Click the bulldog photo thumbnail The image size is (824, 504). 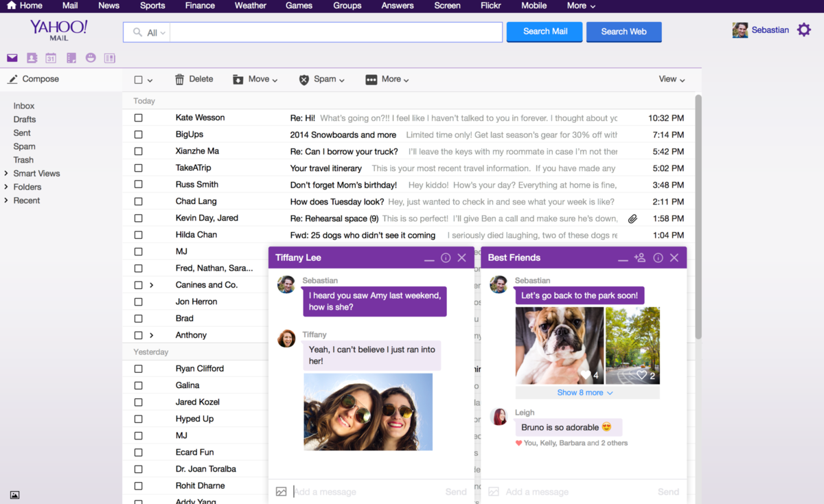pyautogui.click(x=560, y=345)
